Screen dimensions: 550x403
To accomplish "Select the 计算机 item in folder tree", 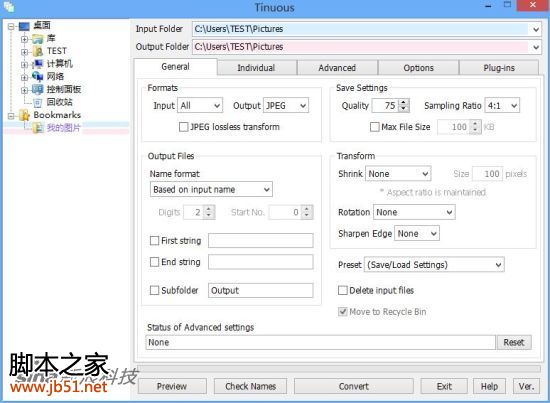I will (60, 64).
